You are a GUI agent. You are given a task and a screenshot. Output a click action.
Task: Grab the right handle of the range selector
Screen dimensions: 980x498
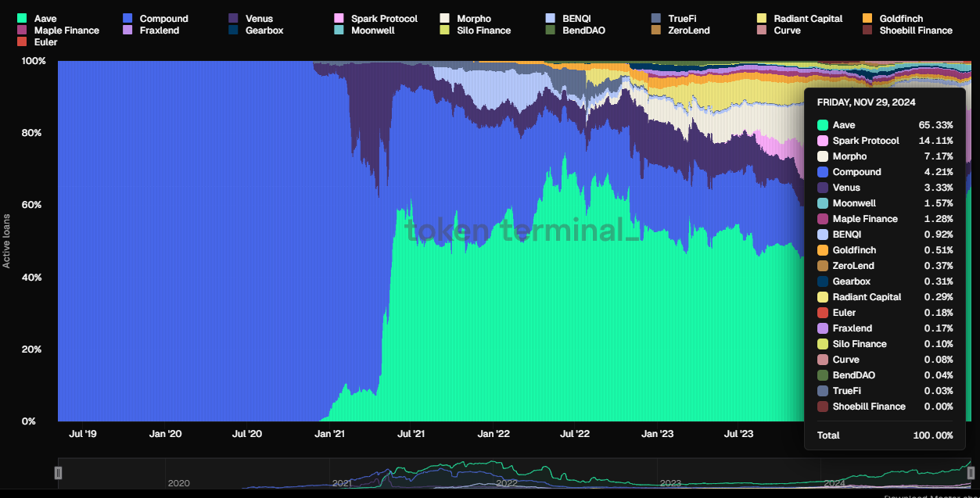coord(971,472)
